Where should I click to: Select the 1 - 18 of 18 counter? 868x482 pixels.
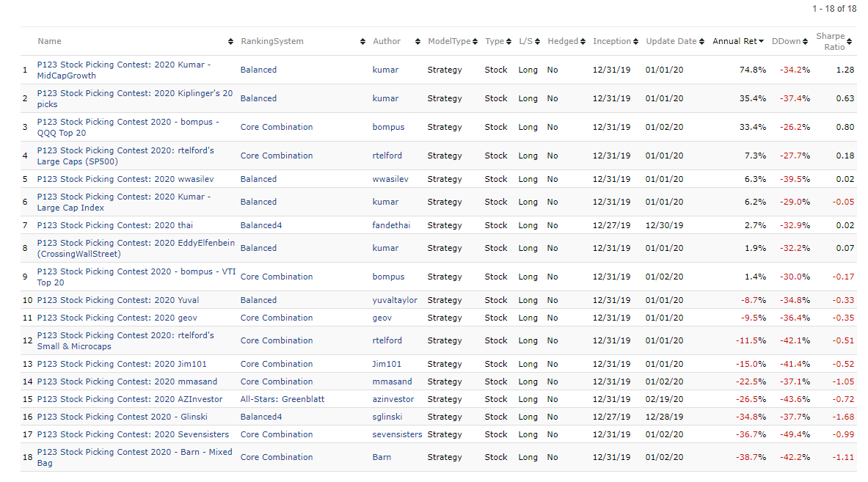(834, 9)
